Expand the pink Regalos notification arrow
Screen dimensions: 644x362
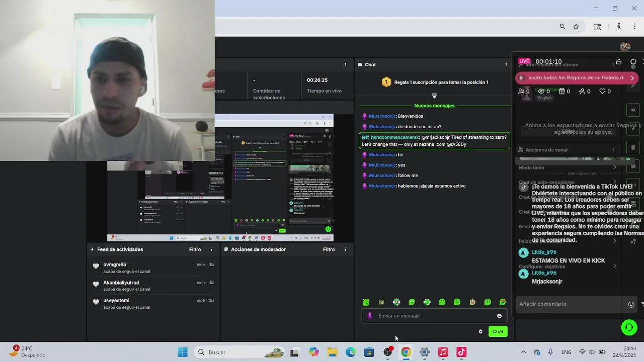click(x=632, y=78)
